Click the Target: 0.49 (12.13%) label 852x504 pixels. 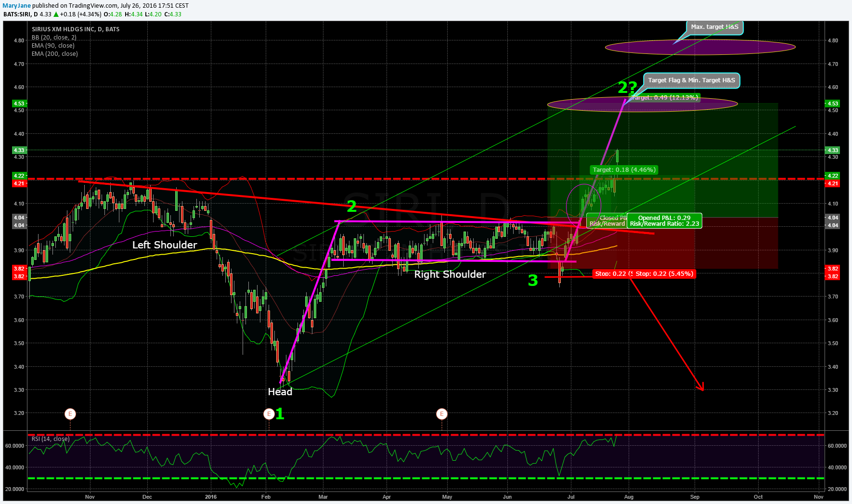pyautogui.click(x=664, y=98)
